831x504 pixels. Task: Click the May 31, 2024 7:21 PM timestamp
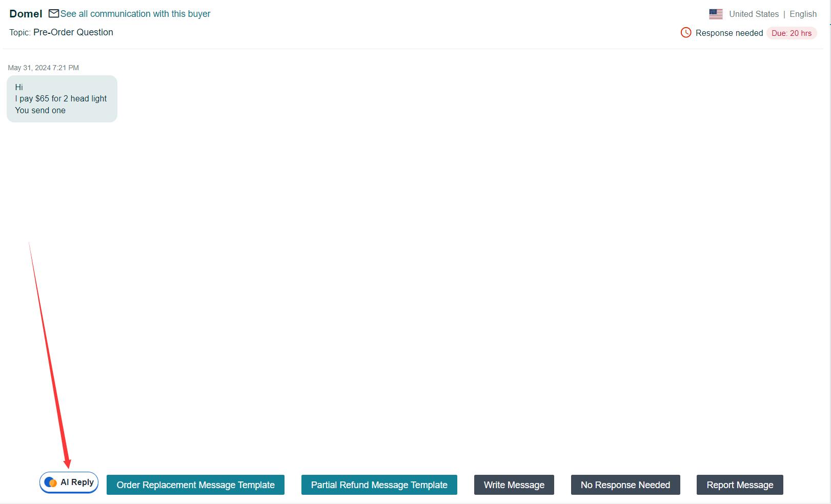(x=44, y=68)
